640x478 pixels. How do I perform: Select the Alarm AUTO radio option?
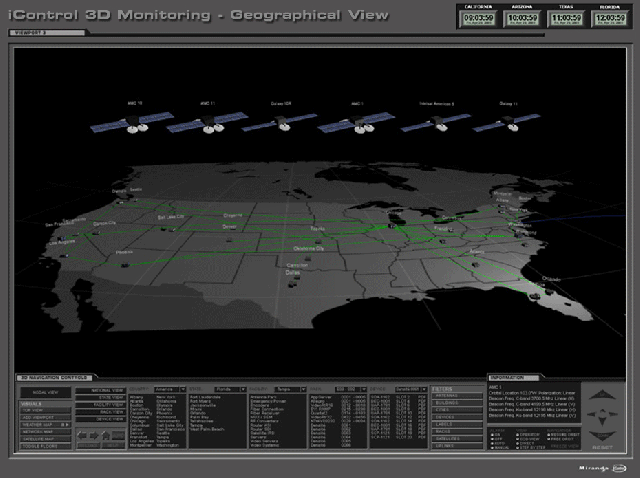coord(493,443)
